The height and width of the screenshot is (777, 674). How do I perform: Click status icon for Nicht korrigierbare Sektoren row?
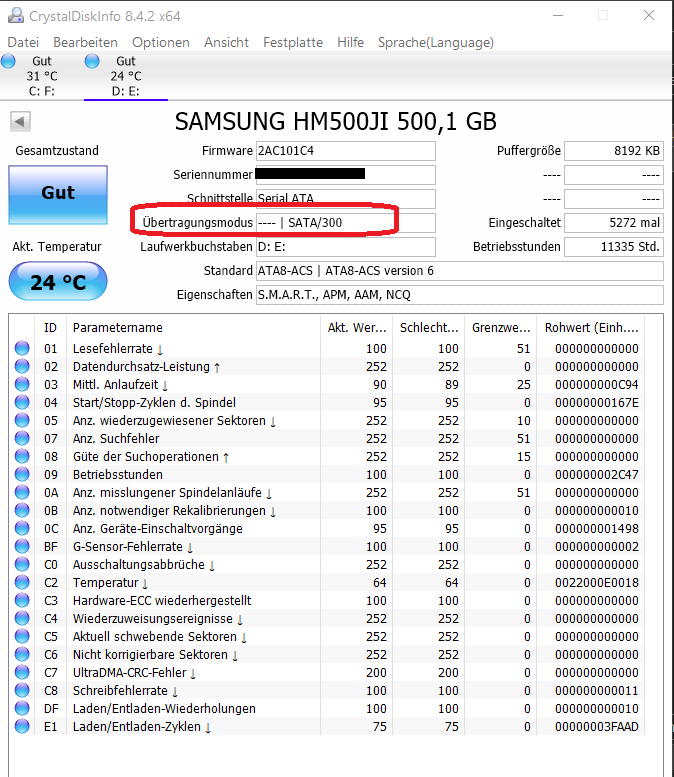pyautogui.click(x=22, y=654)
